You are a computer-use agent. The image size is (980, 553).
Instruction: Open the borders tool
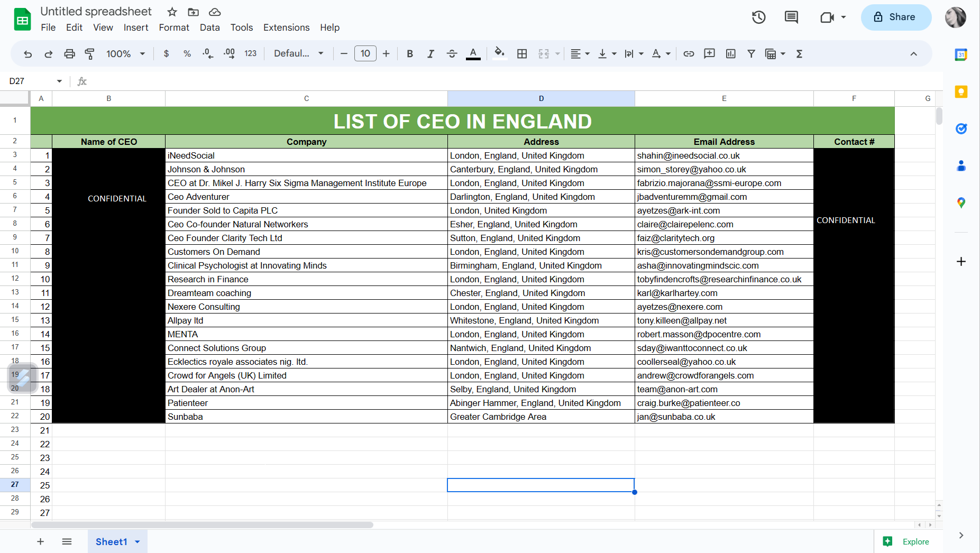[522, 54]
